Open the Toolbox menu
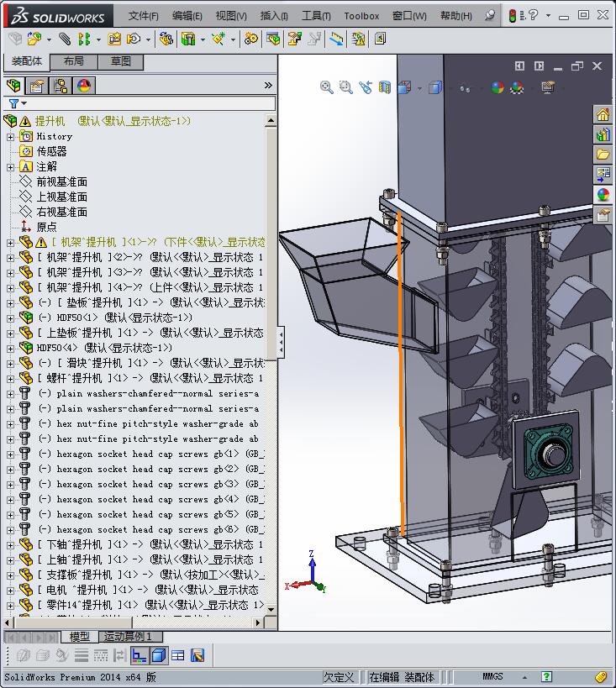Viewport: 616px width, 688px height. coord(361,16)
